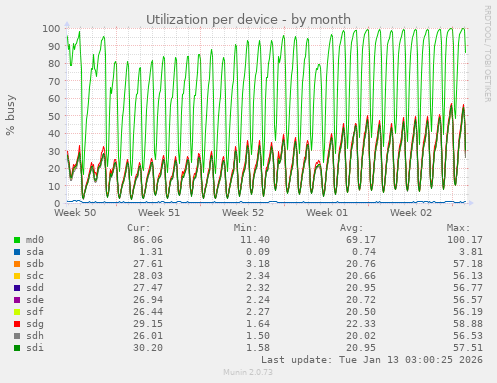
Task: Click the 'Avg:' column header
Action: coord(352,228)
